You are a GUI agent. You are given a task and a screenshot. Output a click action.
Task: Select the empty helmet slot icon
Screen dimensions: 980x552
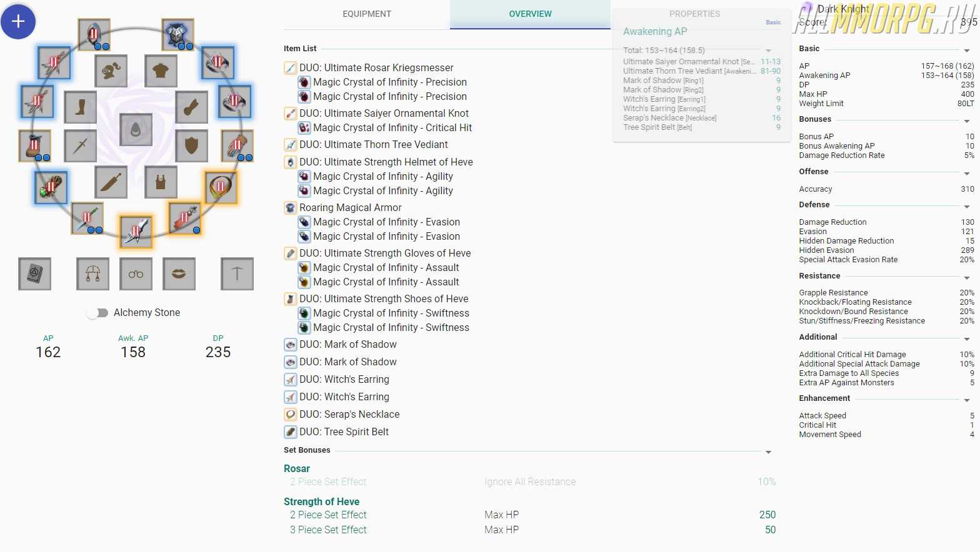point(111,71)
